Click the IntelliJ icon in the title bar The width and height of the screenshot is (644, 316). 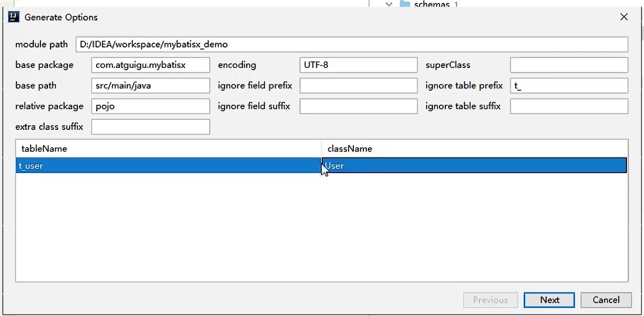tap(14, 17)
